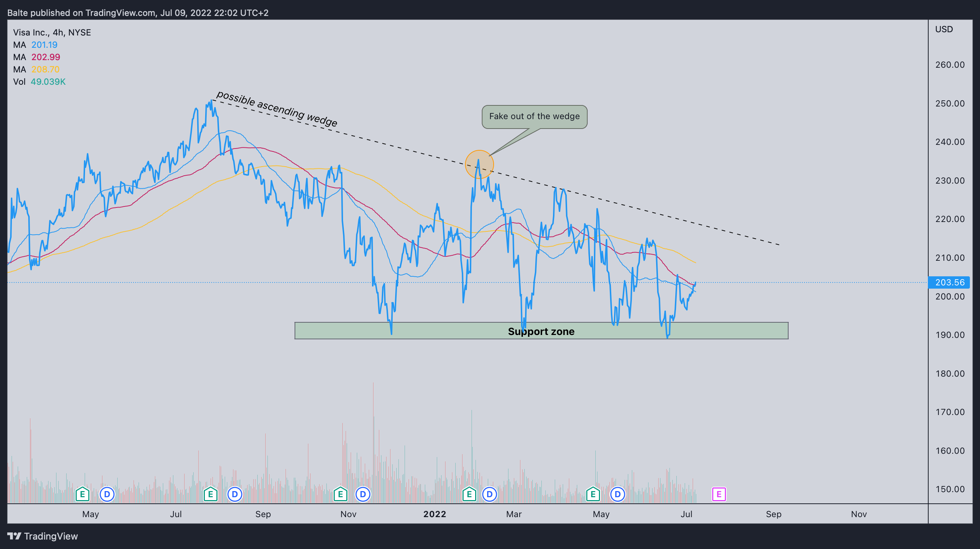Open the February 2022 dividend D marker
This screenshot has width=980, height=549.
(x=489, y=494)
